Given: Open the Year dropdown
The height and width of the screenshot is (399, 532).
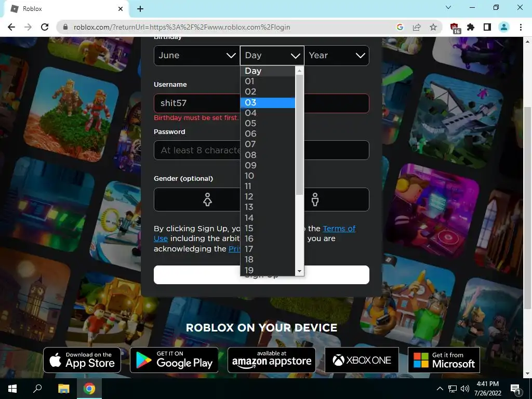Looking at the screenshot, I should click(337, 55).
